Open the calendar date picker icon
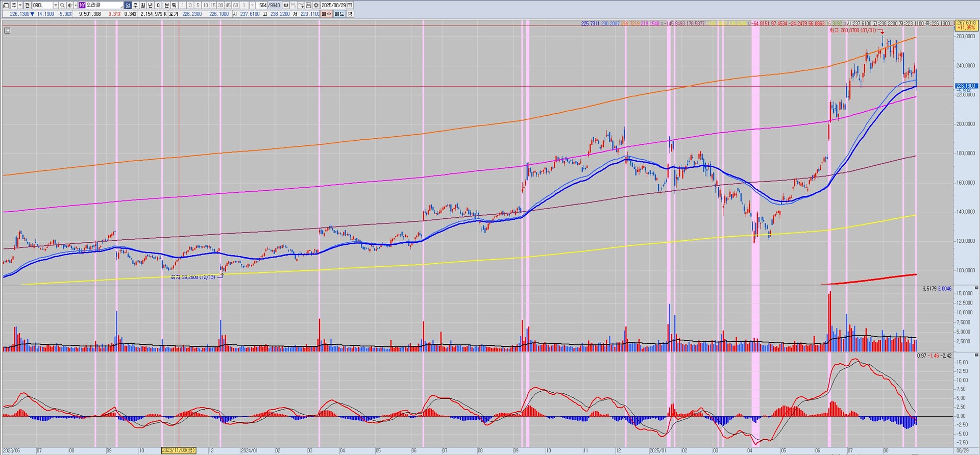980x455 pixels. 350,5
